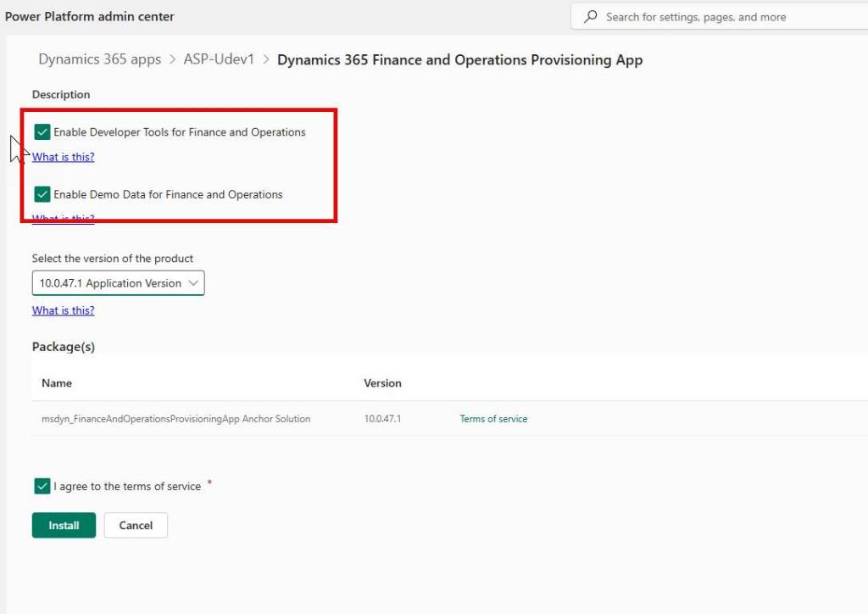Screen dimensions: 868x614
Task: Open 'What is this?' under Demo Data
Action: [x=63, y=219]
